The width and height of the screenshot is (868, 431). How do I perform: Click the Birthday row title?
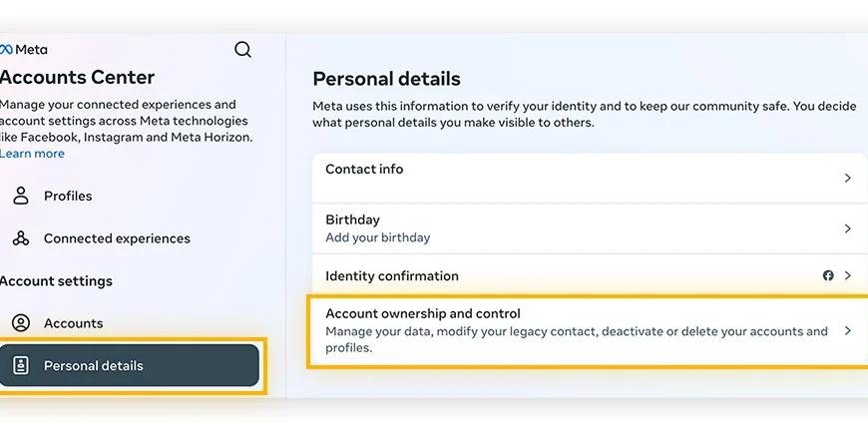tap(352, 219)
